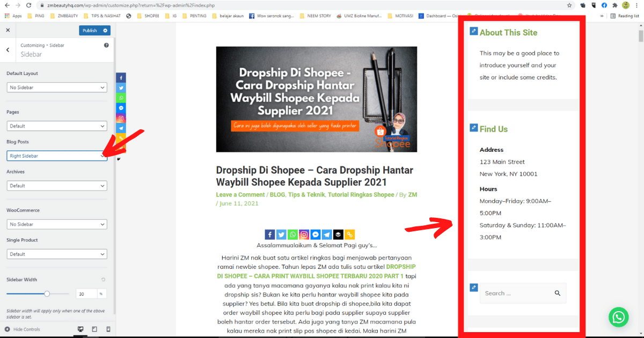Switch to mobile preview mode
The height and width of the screenshot is (338, 644).
[x=108, y=329]
